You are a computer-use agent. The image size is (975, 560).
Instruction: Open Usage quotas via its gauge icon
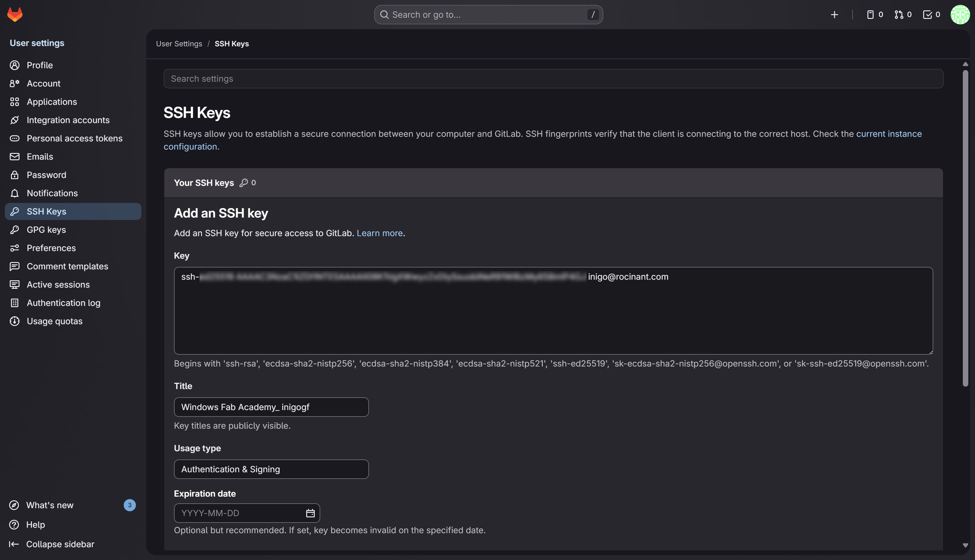[x=14, y=321]
